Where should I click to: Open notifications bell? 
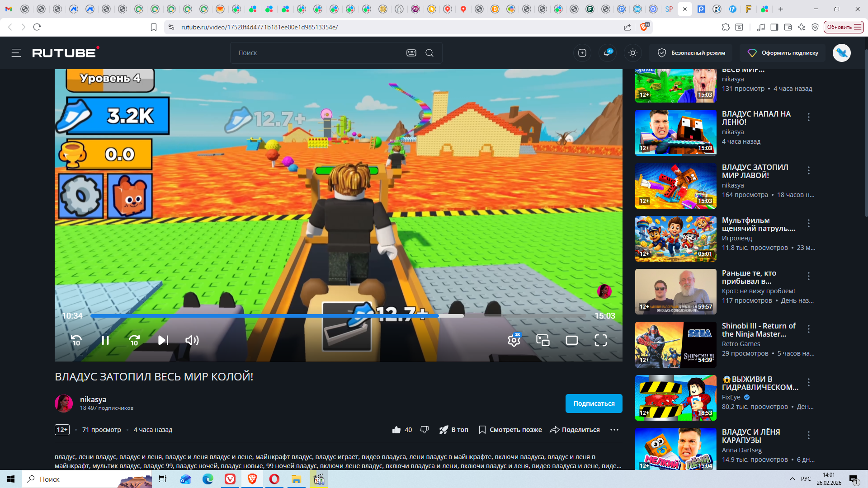pos(607,53)
